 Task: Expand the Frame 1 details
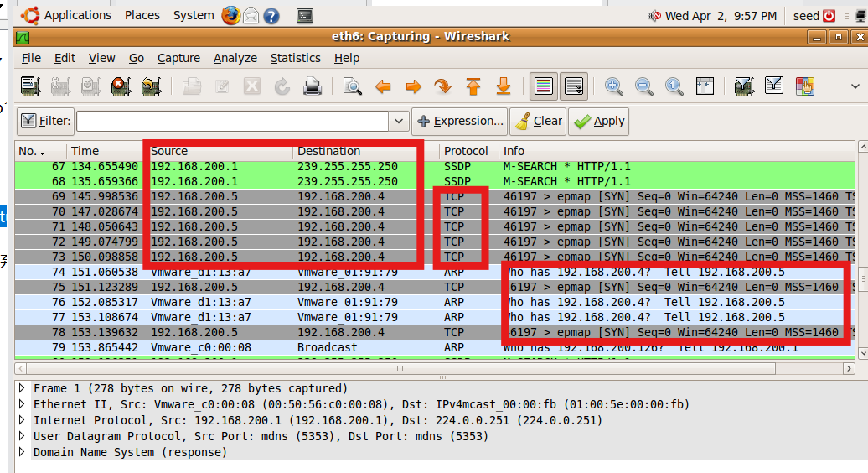click(x=22, y=387)
